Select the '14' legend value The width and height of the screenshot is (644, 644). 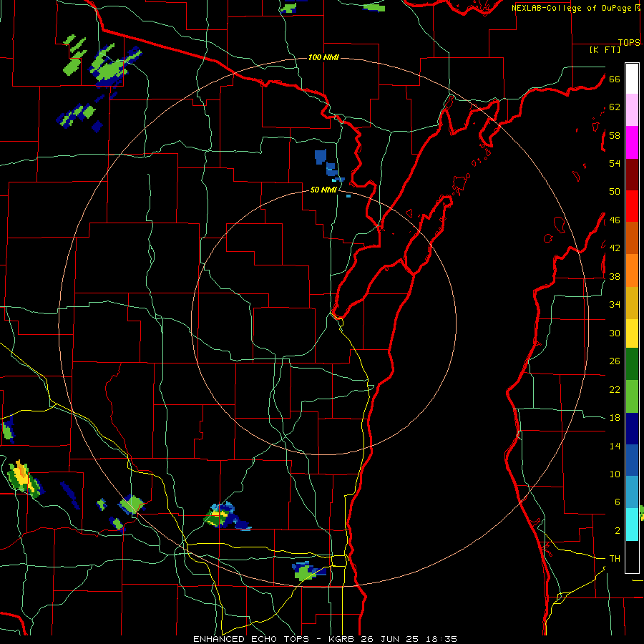tap(615, 446)
